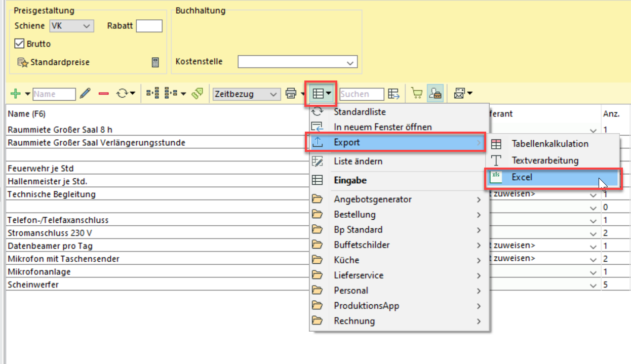Viewport: 631px width, 364px height.
Task: Click the red minus remove icon
Action: 104,94
